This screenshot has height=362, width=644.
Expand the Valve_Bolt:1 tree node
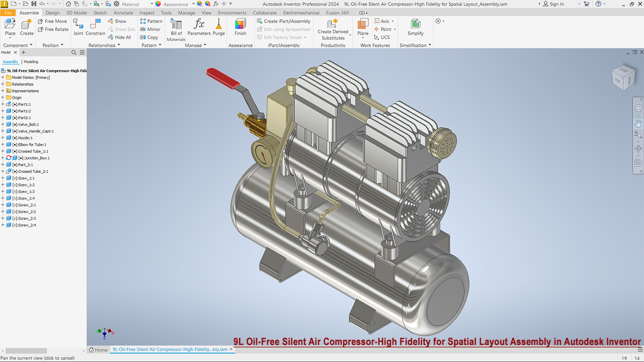click(3, 124)
